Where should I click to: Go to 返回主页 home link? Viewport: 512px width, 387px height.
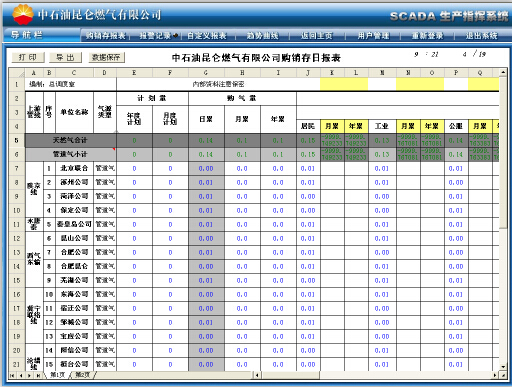click(x=317, y=35)
